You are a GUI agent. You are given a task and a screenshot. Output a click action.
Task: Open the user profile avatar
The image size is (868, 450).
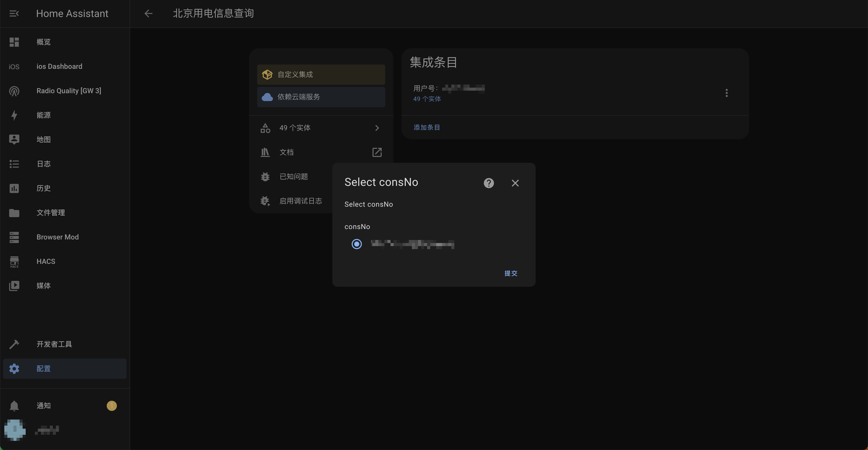(15, 430)
